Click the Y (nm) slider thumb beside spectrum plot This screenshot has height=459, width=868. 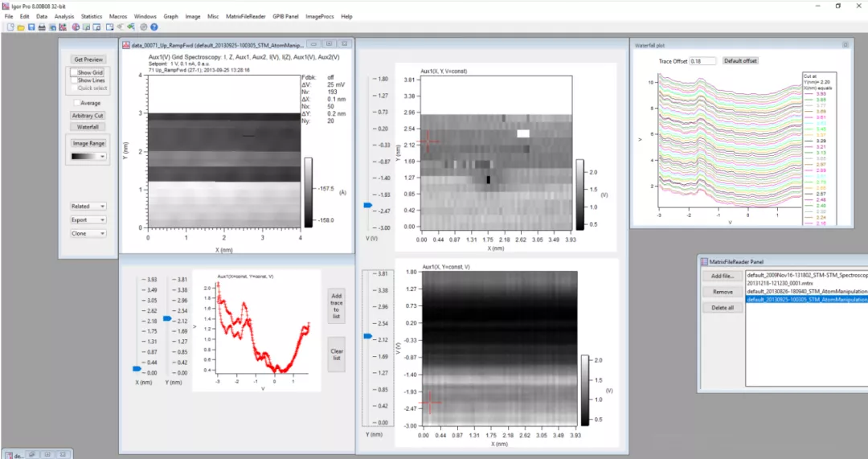(x=167, y=318)
